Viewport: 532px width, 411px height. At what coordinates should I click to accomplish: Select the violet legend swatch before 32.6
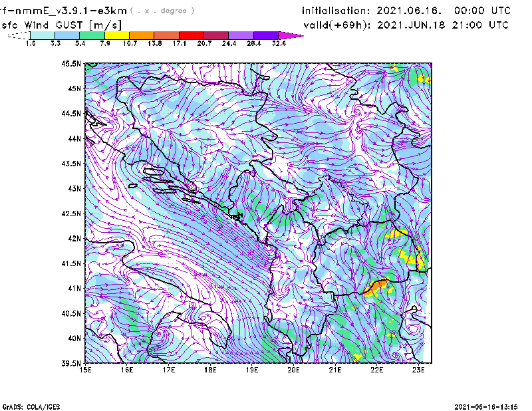(x=266, y=35)
